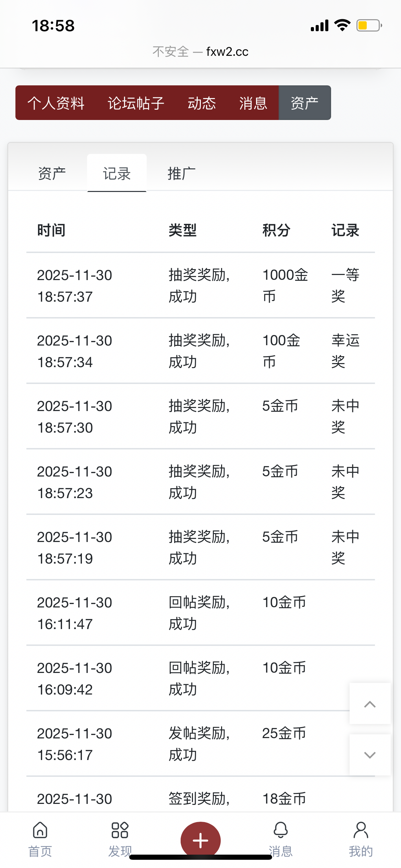Open the 推广 sub-tab

[182, 173]
